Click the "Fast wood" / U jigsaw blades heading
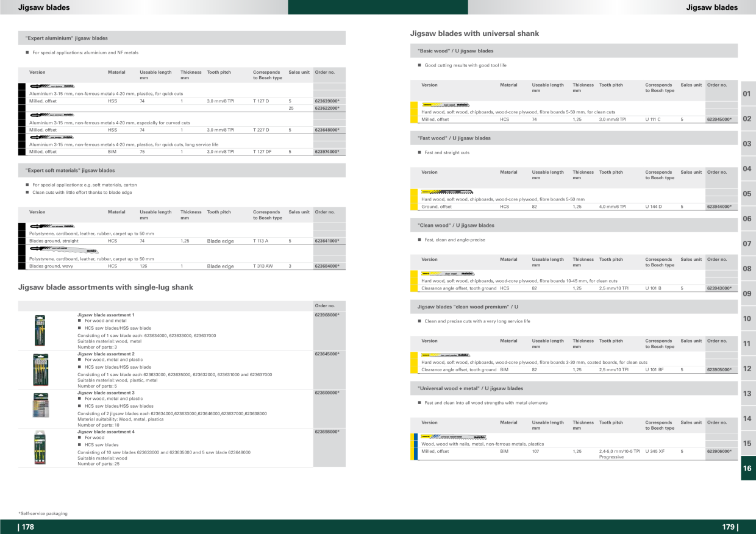The height and width of the screenshot is (534, 756). tap(454, 138)
